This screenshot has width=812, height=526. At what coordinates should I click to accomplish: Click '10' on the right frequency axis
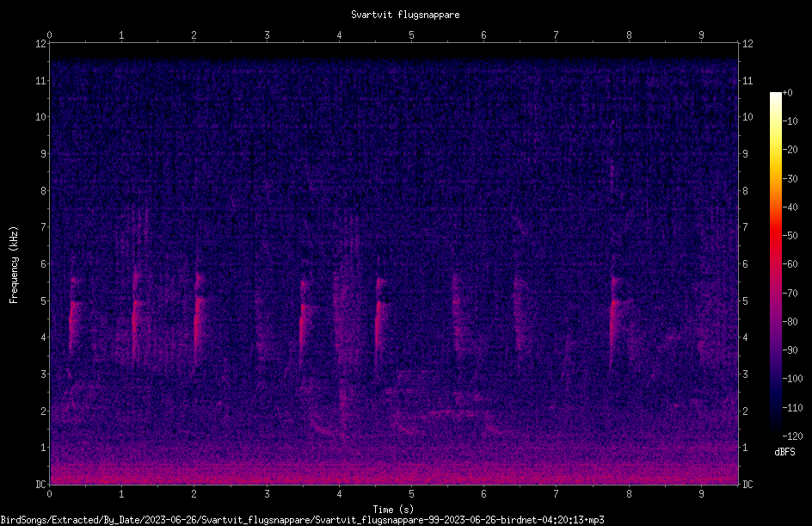tap(747, 117)
